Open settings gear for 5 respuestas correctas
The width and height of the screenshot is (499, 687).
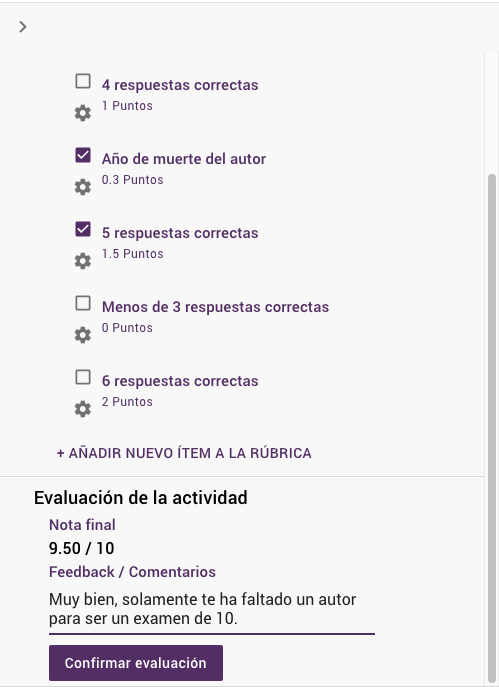82,261
